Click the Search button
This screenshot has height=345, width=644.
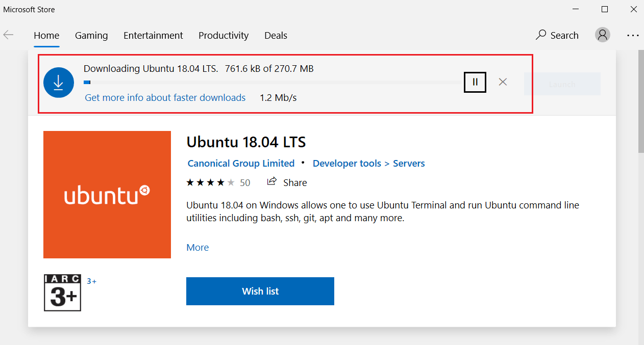point(557,35)
